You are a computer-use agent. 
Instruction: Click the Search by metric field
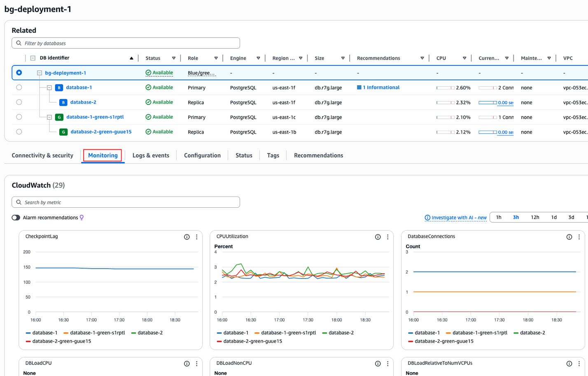coord(126,202)
